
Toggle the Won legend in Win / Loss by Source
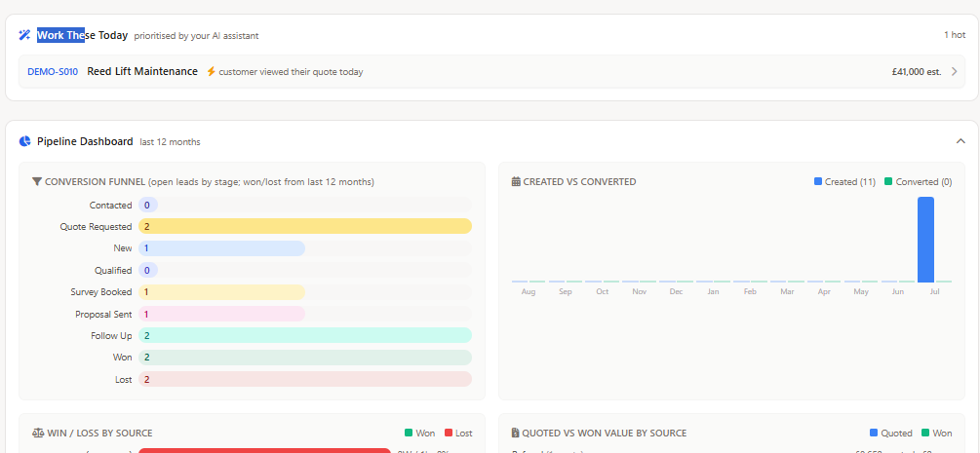[x=409, y=433]
